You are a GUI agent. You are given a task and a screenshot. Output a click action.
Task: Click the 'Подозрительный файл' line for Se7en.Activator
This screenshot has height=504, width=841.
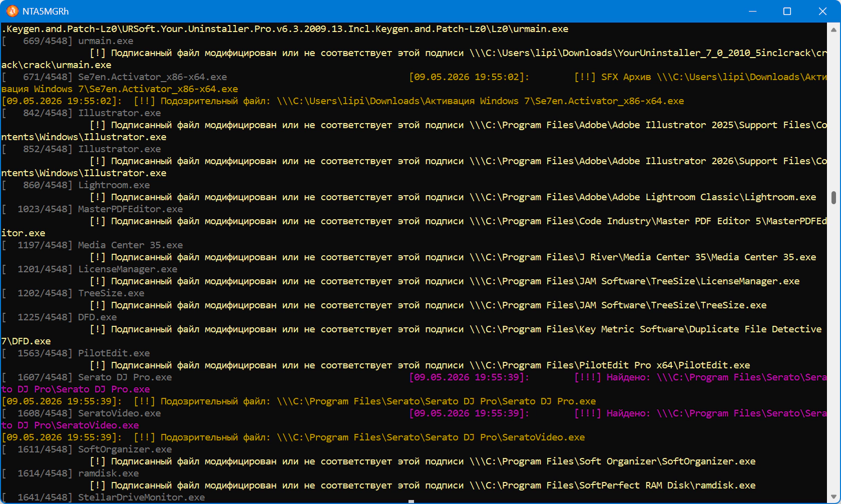click(x=343, y=101)
